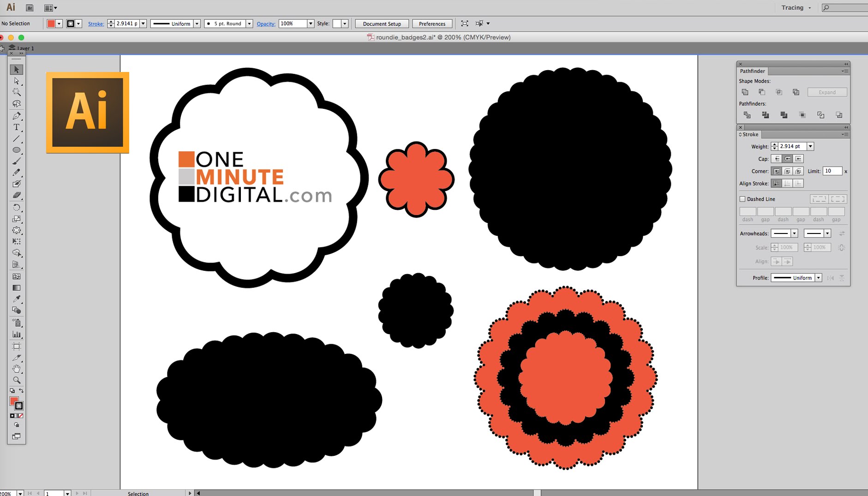
Task: Select the Type tool
Action: coord(17,128)
